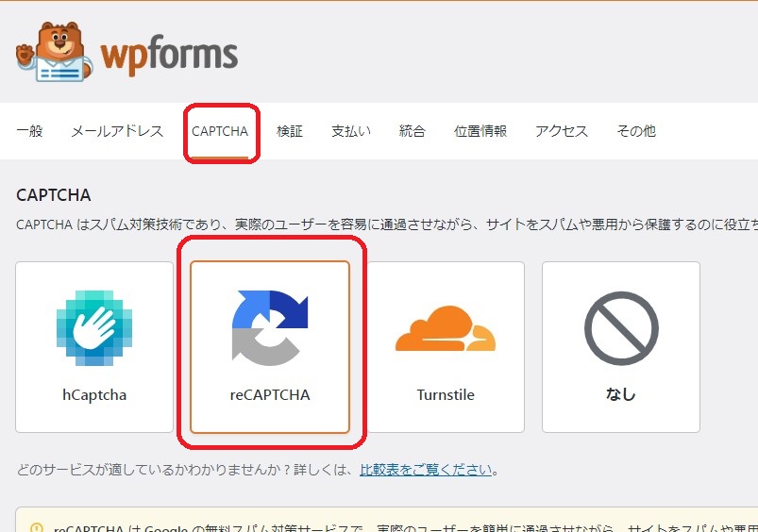This screenshot has height=532, width=758.
Task: Click the prohibited circle icon for なし
Action: tap(620, 328)
